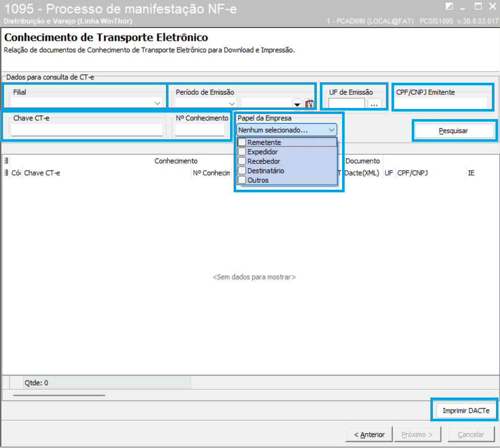The width and height of the screenshot is (500, 448).
Task: Click the Próximo button
Action: pyautogui.click(x=417, y=434)
